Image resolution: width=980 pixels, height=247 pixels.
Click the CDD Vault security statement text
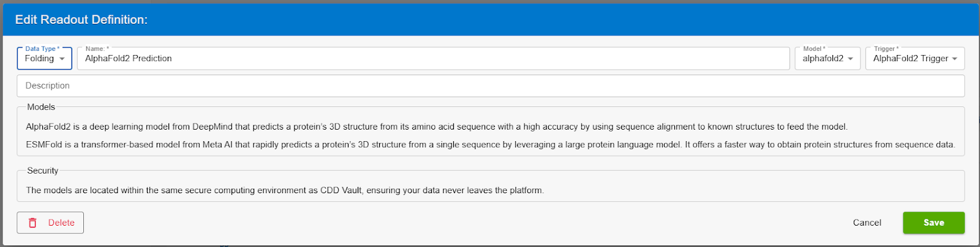point(285,190)
